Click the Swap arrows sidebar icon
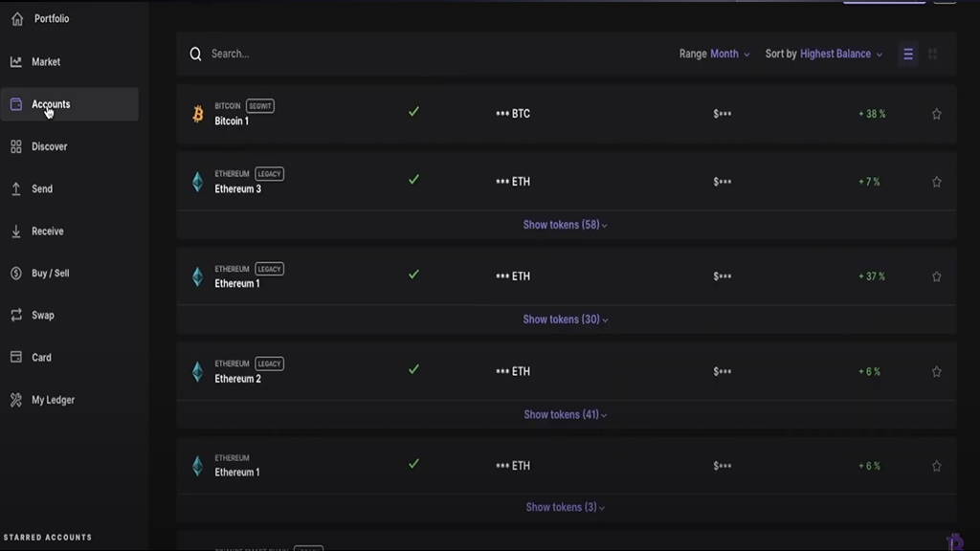Viewport: 980px width, 551px height. (x=16, y=315)
